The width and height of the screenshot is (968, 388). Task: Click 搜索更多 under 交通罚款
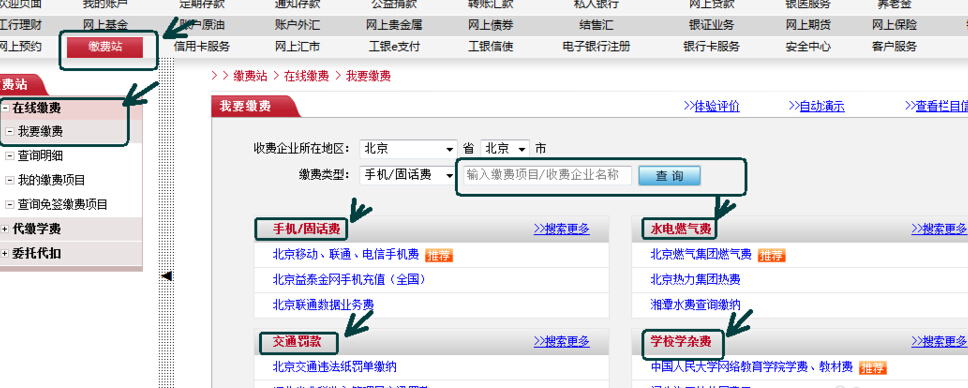click(561, 341)
